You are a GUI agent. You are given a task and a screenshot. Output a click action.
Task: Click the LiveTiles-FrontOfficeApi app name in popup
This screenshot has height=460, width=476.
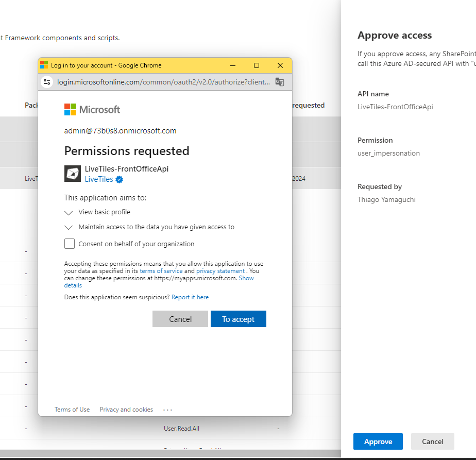tap(127, 169)
